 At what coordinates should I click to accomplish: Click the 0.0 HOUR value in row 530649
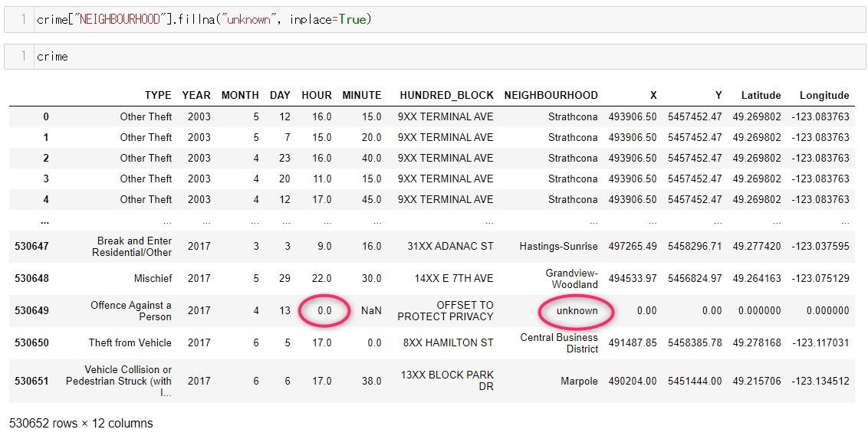pos(324,311)
